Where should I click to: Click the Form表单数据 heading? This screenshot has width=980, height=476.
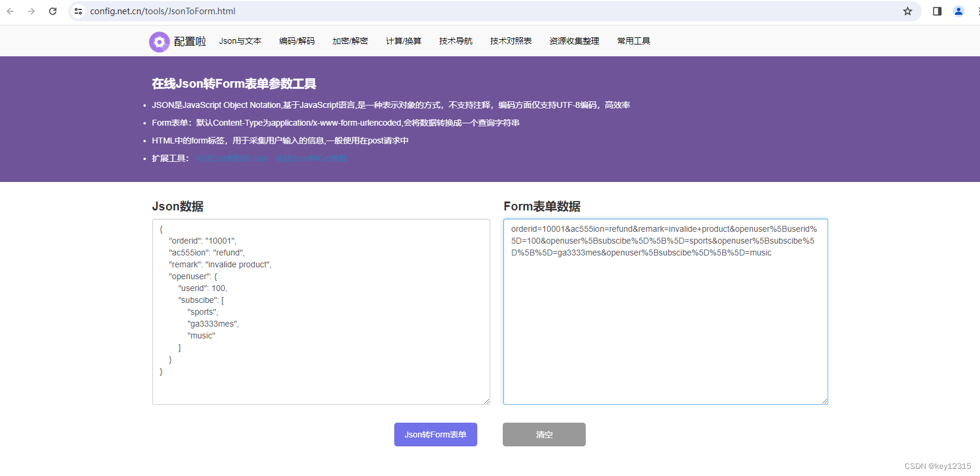(x=542, y=206)
